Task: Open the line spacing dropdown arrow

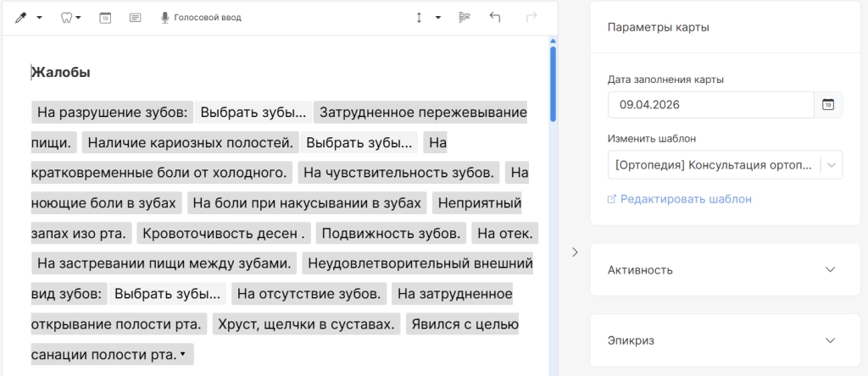Action: pos(437,17)
